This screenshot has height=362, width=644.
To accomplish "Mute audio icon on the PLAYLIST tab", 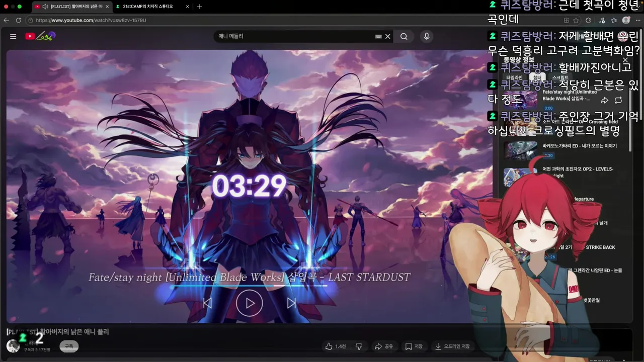I will 45,7.
